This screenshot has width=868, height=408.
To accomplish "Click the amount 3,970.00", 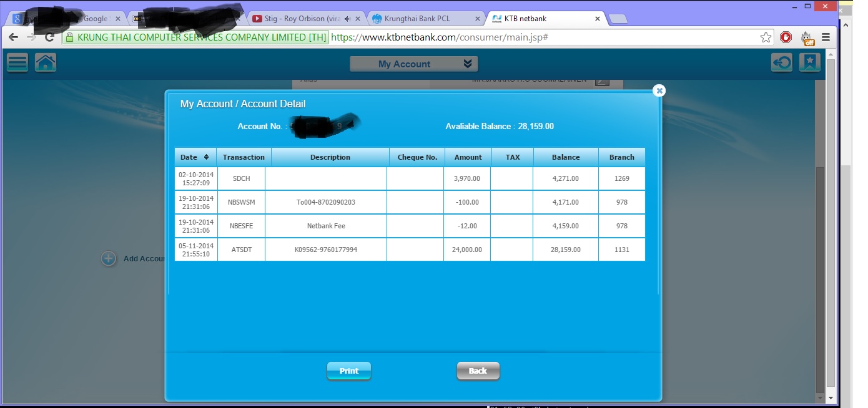I will 467,178.
